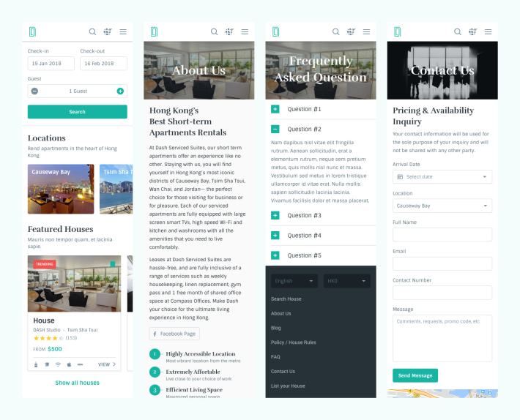Increase guest count with the plus icon
The image size is (520, 420).
120,91
